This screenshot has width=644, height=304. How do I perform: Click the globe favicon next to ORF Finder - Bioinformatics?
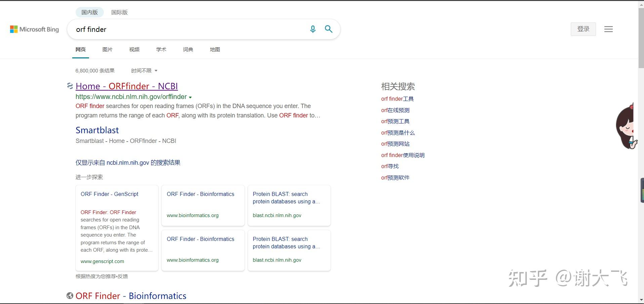70,296
